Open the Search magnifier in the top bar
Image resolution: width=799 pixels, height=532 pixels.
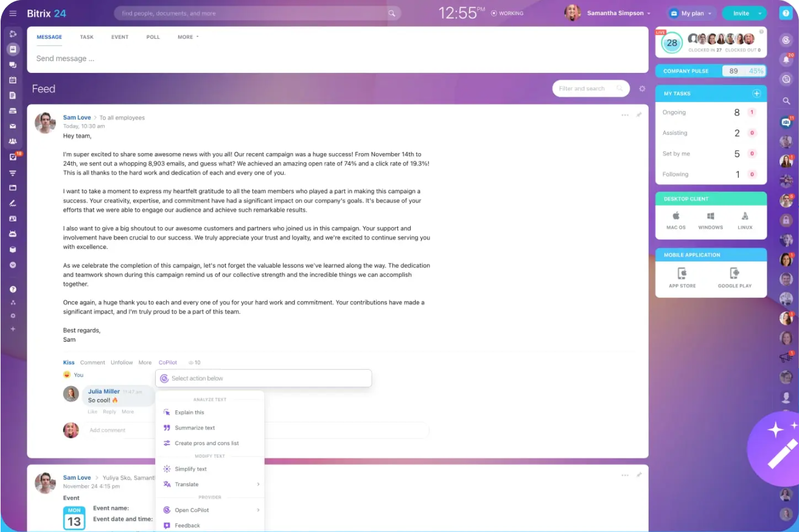coord(392,12)
